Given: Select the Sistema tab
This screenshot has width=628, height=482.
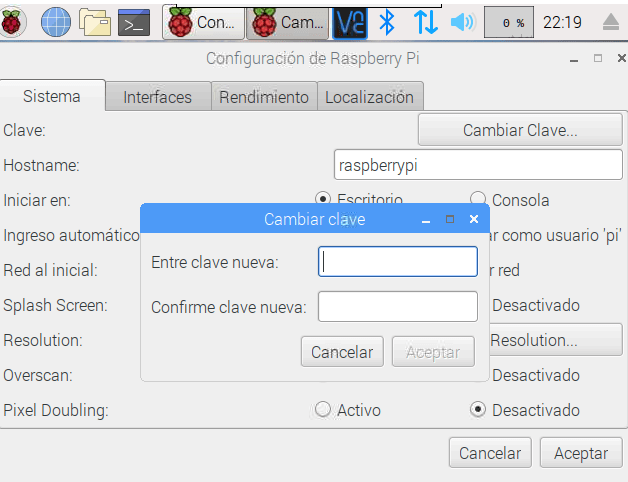Looking at the screenshot, I should coord(52,96).
